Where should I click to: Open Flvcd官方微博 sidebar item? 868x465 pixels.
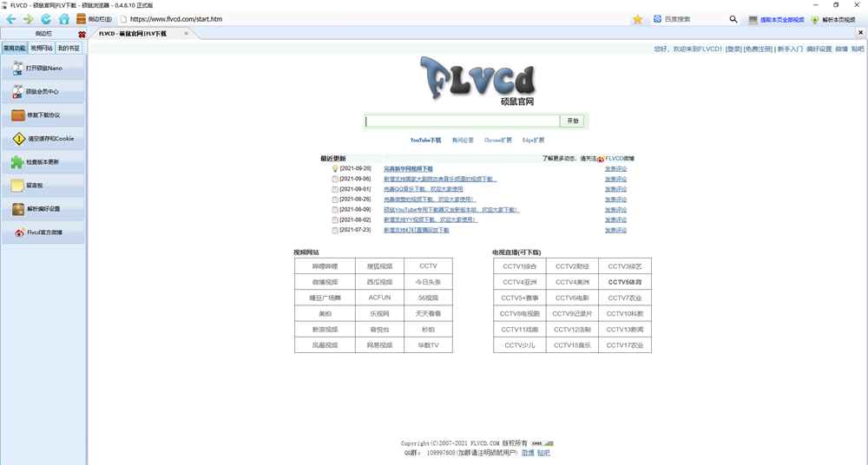[x=43, y=232]
